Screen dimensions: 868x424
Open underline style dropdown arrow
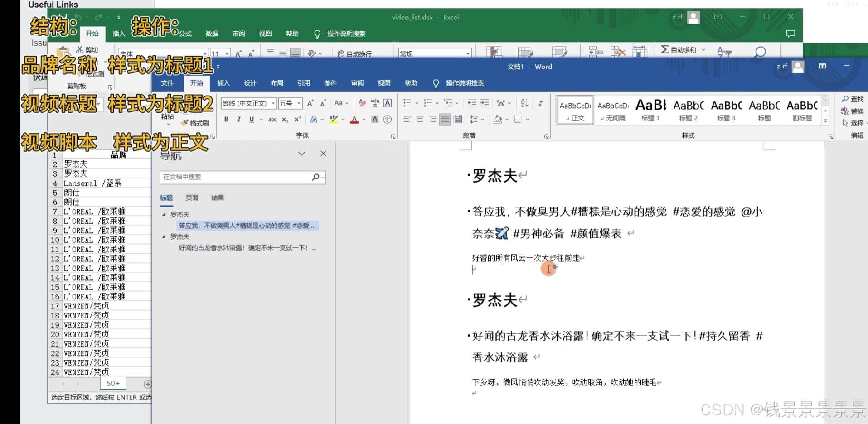point(261,120)
